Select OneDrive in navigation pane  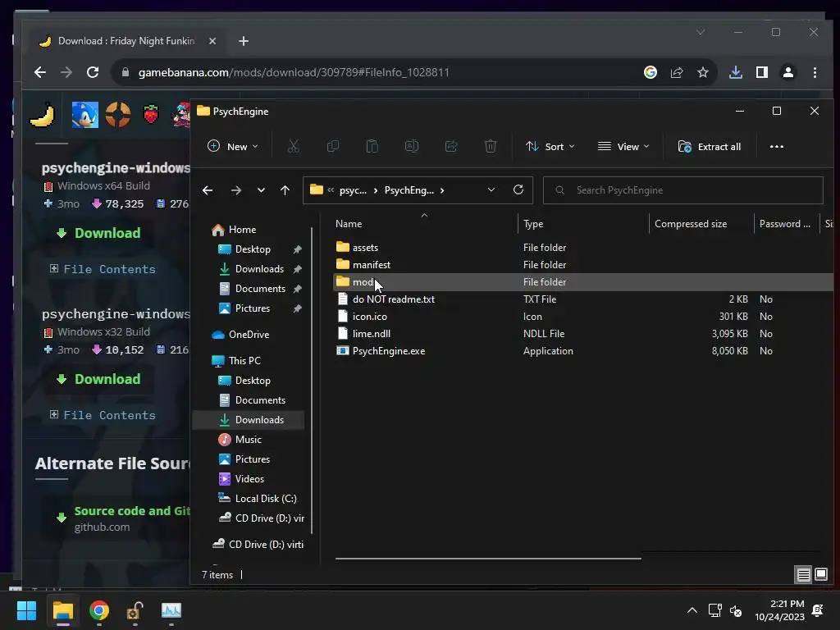[x=249, y=335]
